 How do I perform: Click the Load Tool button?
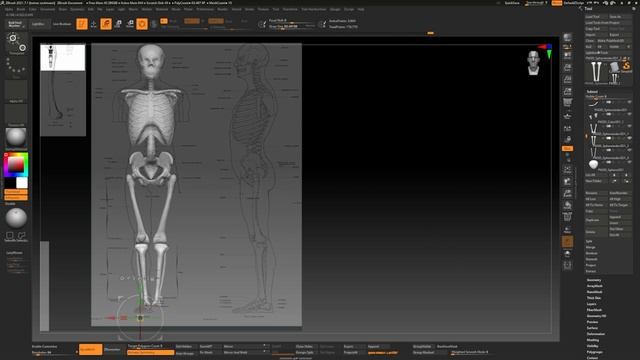596,17
